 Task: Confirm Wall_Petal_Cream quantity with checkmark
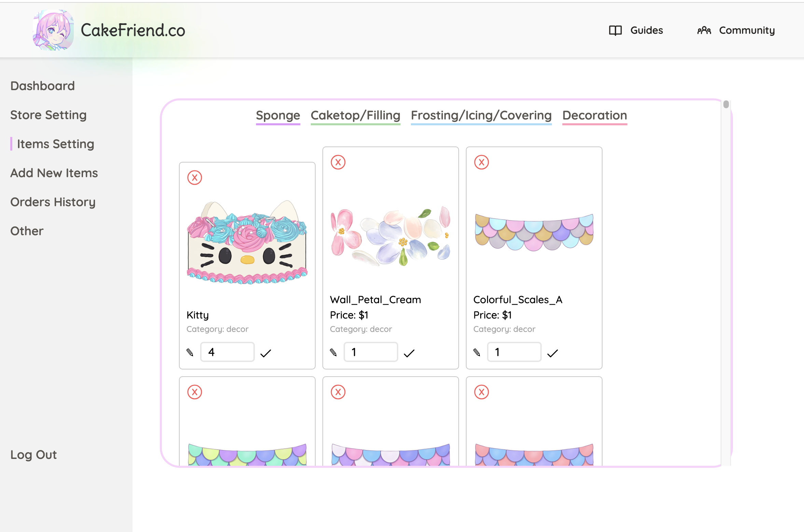[410, 353]
